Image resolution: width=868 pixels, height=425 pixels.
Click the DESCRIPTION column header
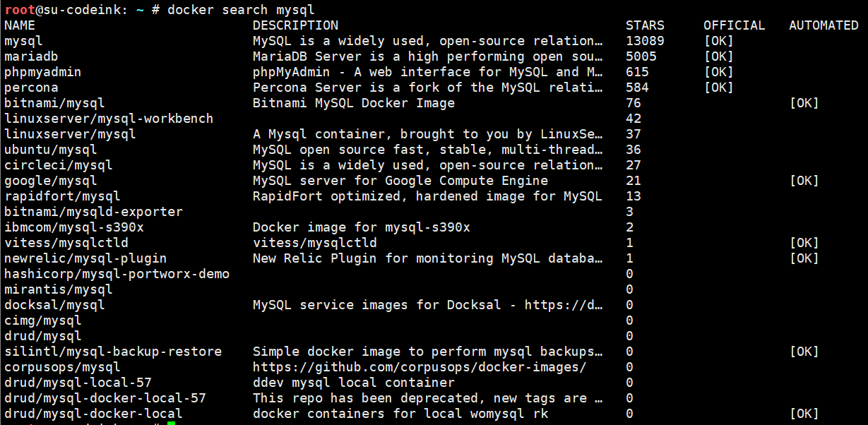pos(295,25)
